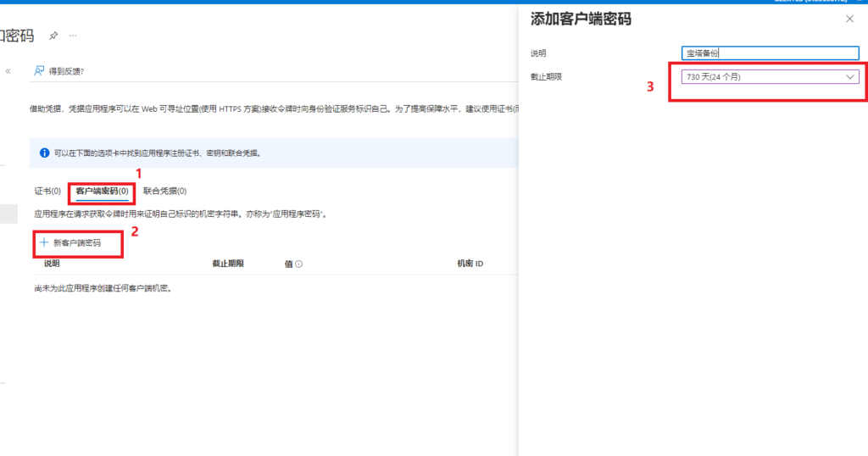Pin this page using the pin icon
868x456 pixels.
[x=53, y=36]
